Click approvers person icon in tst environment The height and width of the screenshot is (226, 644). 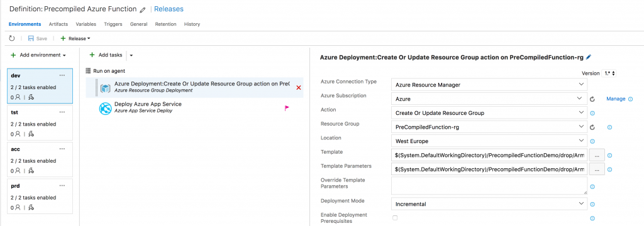pyautogui.click(x=18, y=134)
